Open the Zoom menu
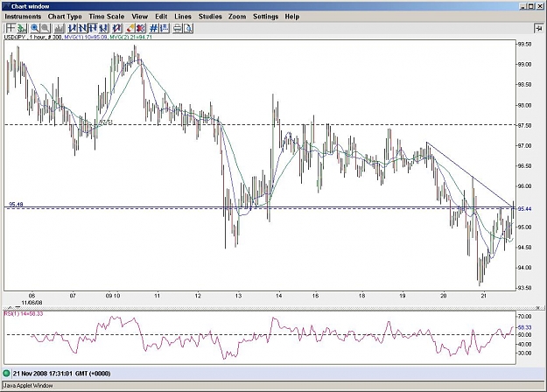Screen dimensions: 547x392 tap(237, 17)
